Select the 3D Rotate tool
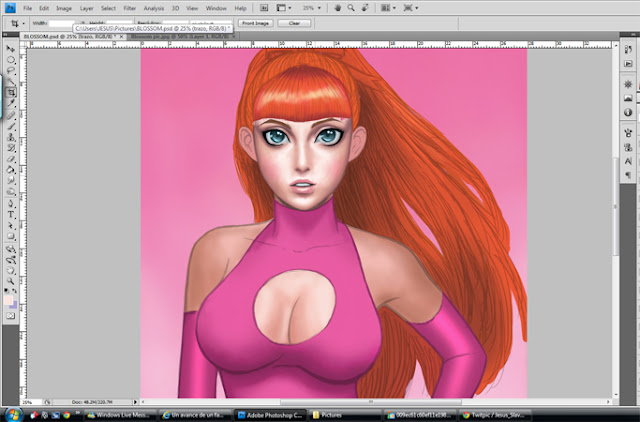640x422 pixels. coord(11,249)
